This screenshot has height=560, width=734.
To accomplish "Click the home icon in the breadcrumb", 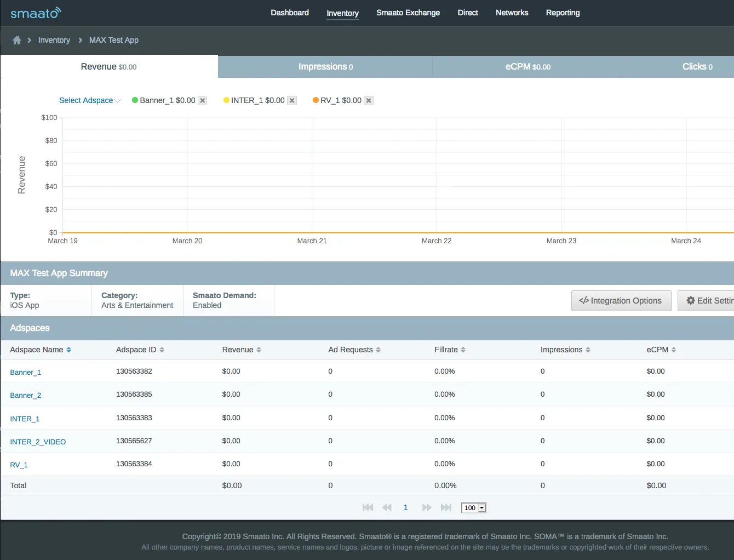I will coord(16,40).
